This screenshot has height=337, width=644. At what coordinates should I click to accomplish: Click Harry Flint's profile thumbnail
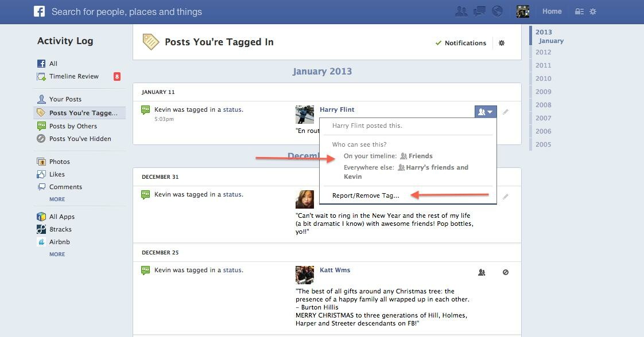(305, 115)
